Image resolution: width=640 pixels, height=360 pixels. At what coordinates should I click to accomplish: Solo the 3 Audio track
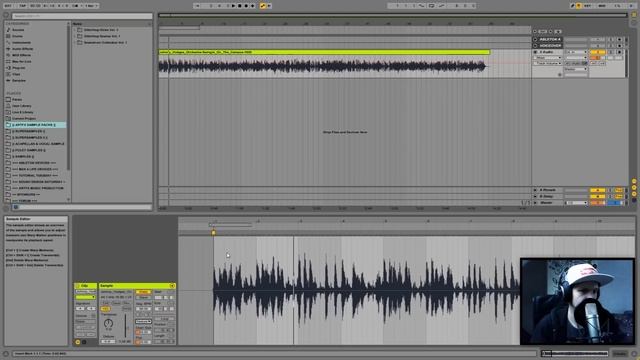(x=611, y=52)
